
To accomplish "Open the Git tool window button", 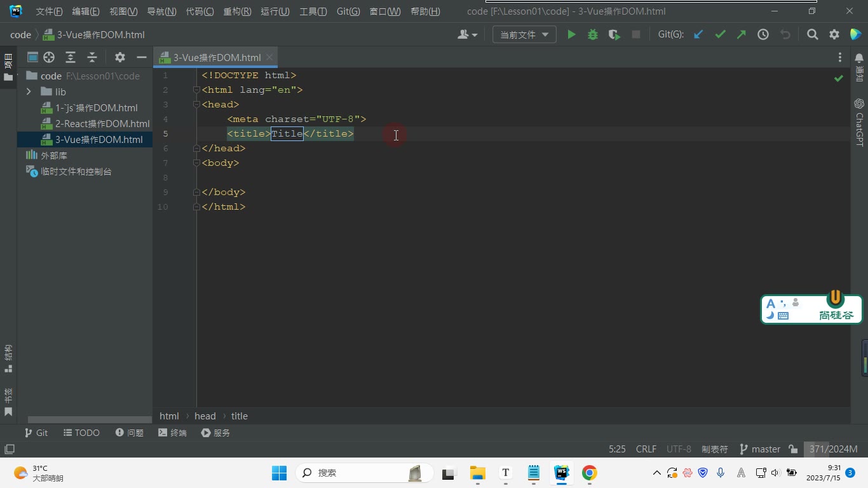I will point(36,433).
